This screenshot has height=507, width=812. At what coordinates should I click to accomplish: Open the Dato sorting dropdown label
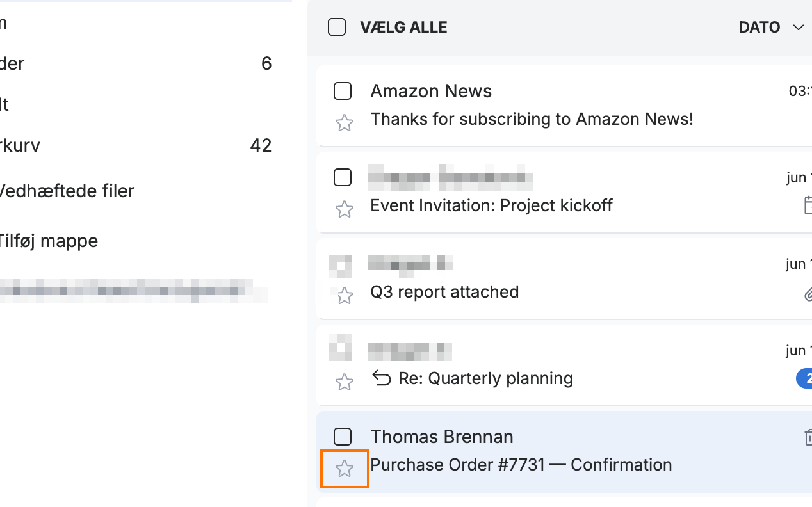point(759,28)
